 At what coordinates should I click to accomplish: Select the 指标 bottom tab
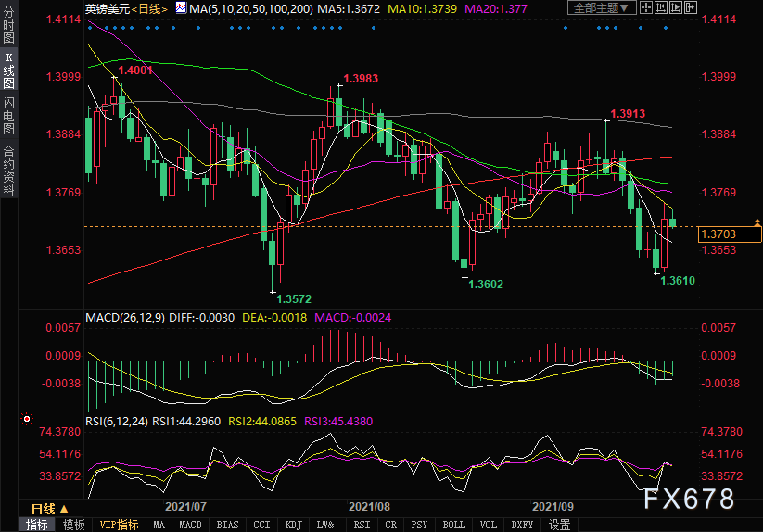coord(37,526)
